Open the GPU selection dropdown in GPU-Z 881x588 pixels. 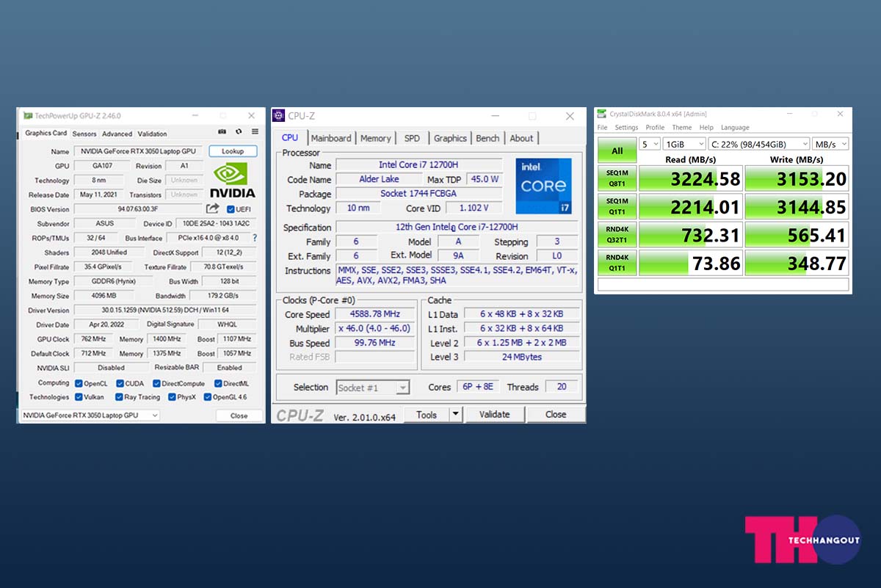click(90, 415)
